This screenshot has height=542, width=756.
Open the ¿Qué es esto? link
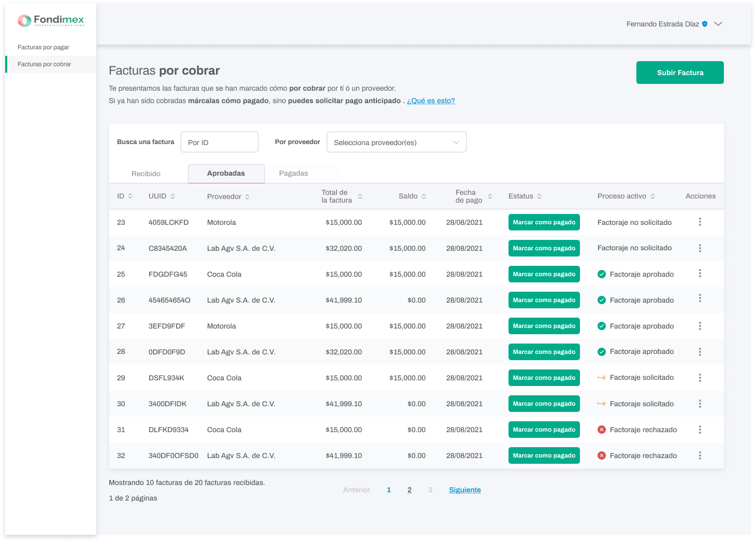coord(431,101)
